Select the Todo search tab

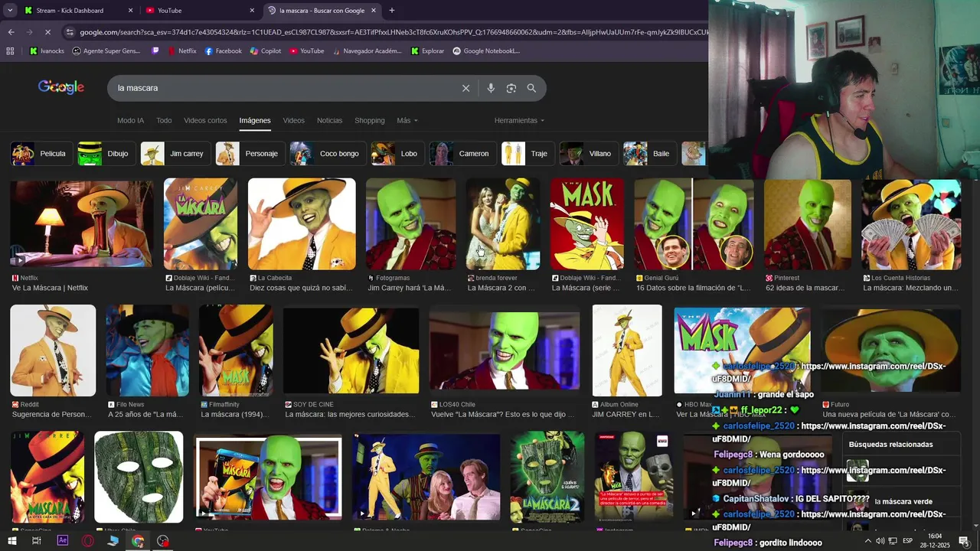[164, 120]
